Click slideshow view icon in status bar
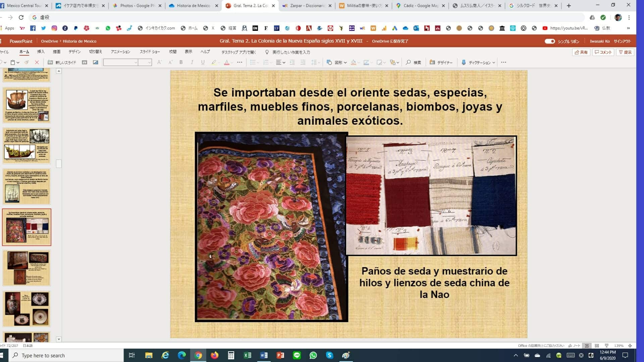644x362 pixels. 606,346
